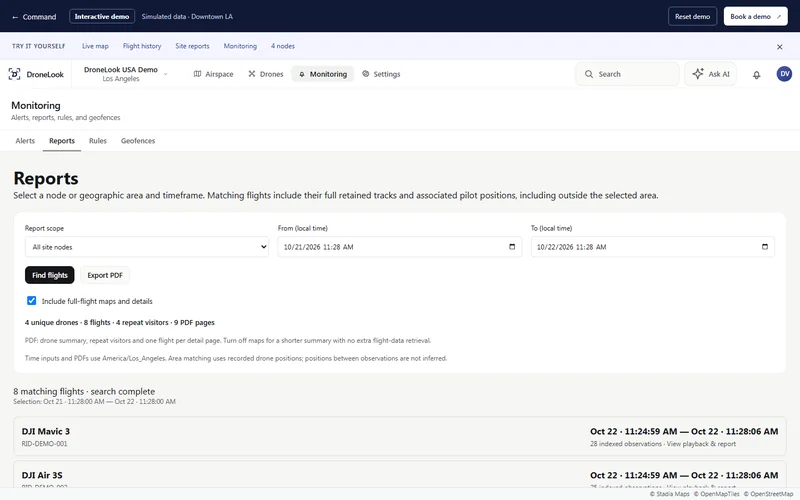Click the From local time date field

(x=399, y=247)
